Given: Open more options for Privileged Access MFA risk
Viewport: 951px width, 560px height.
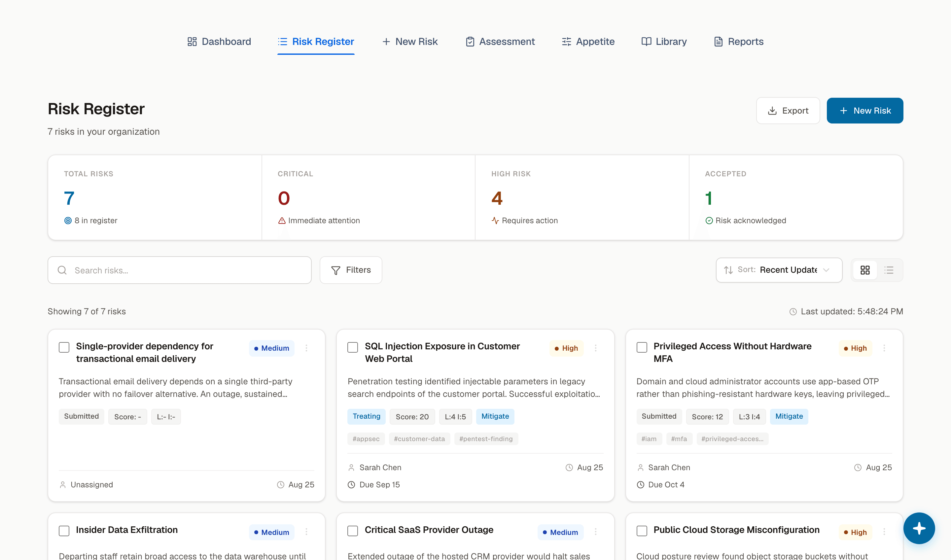Looking at the screenshot, I should pyautogui.click(x=884, y=348).
